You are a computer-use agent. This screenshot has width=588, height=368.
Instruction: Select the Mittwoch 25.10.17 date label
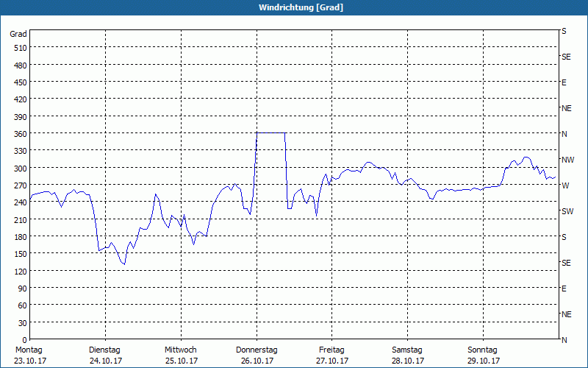click(x=181, y=355)
